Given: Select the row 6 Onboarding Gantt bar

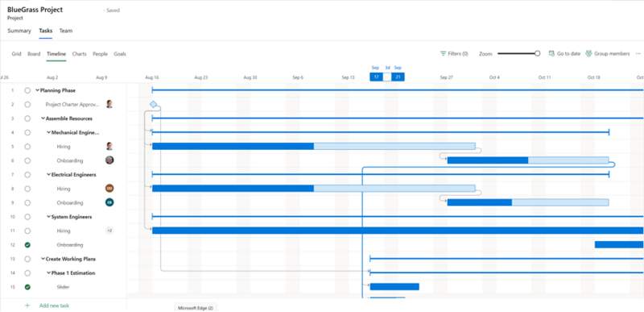Looking at the screenshot, I should pyautogui.click(x=528, y=160).
